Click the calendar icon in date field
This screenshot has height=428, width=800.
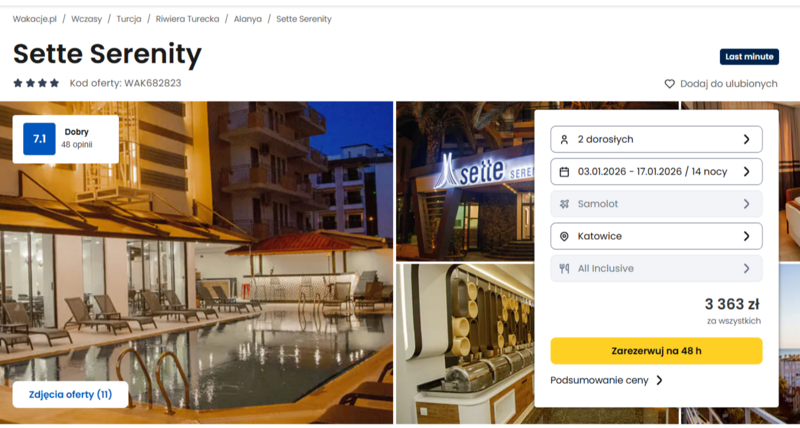tap(564, 171)
